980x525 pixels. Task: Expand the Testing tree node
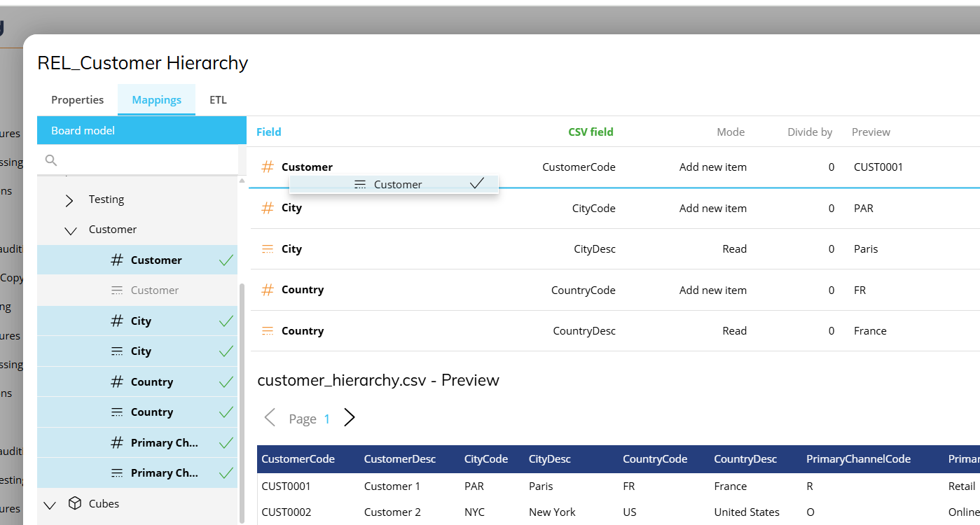point(69,200)
